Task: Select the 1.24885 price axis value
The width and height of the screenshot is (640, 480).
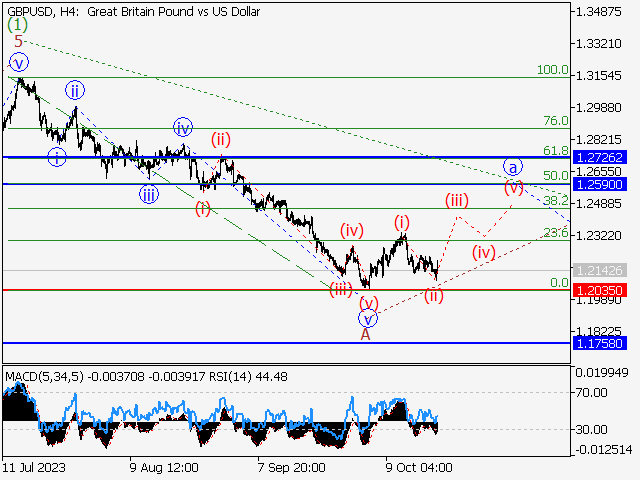Action: (x=598, y=203)
